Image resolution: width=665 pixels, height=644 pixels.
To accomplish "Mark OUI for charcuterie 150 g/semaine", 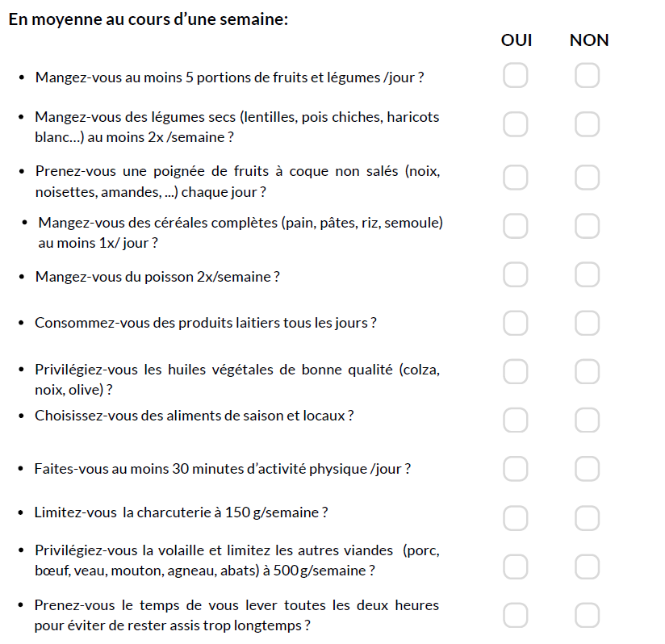I will 515,517.
